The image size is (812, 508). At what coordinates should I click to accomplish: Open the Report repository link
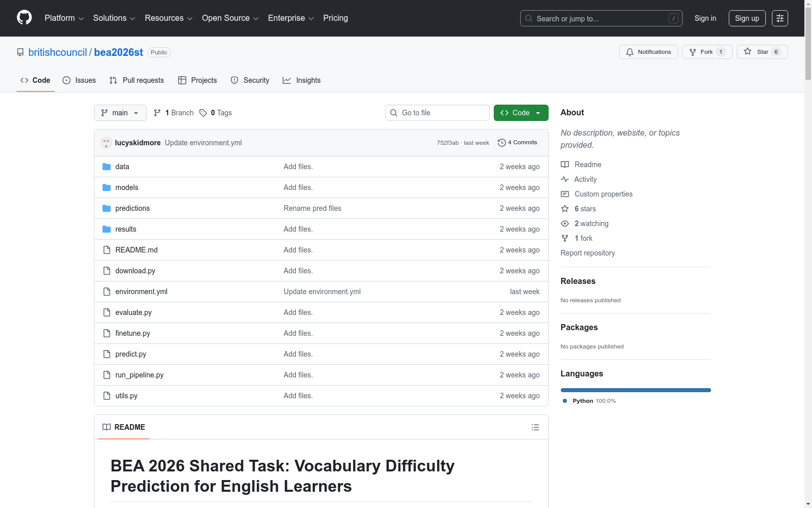pos(588,253)
